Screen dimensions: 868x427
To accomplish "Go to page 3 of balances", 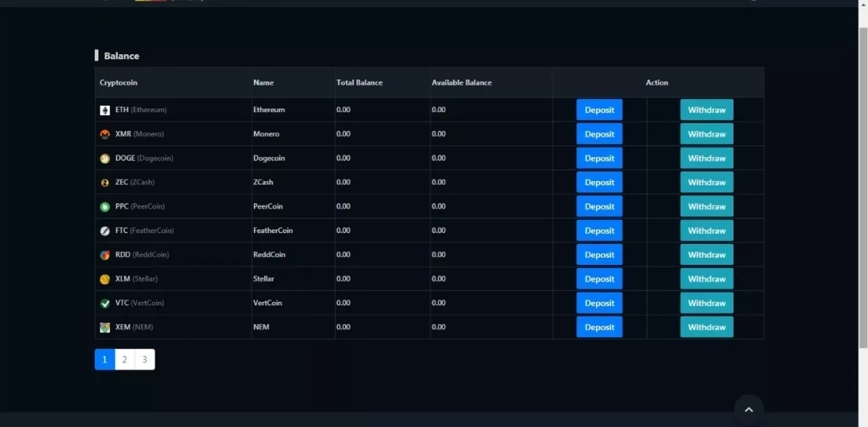I will [145, 360].
